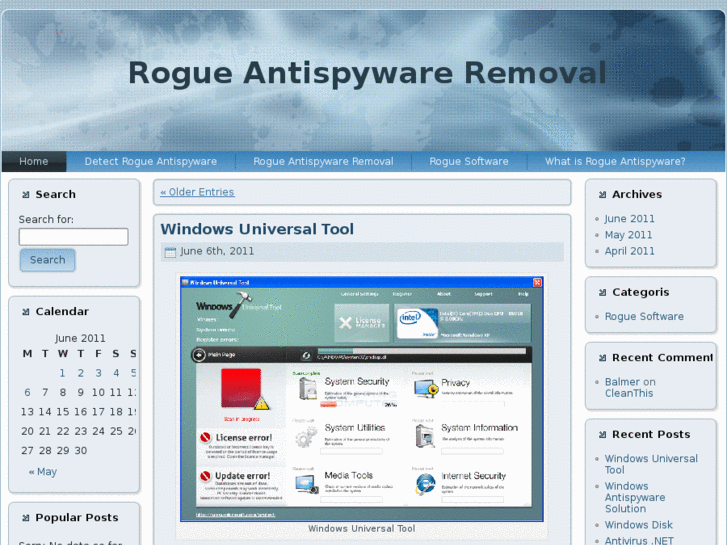
Task: Select calendar day 6
Action: [27, 392]
